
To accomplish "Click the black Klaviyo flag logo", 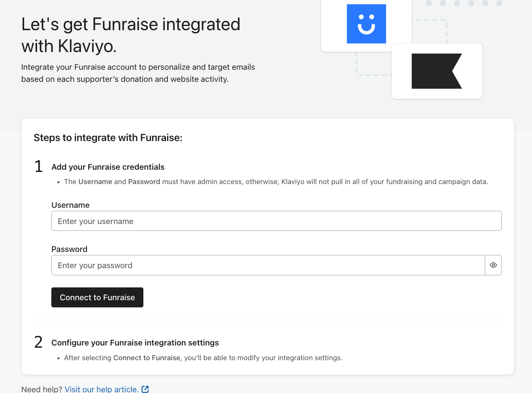I will (x=437, y=71).
